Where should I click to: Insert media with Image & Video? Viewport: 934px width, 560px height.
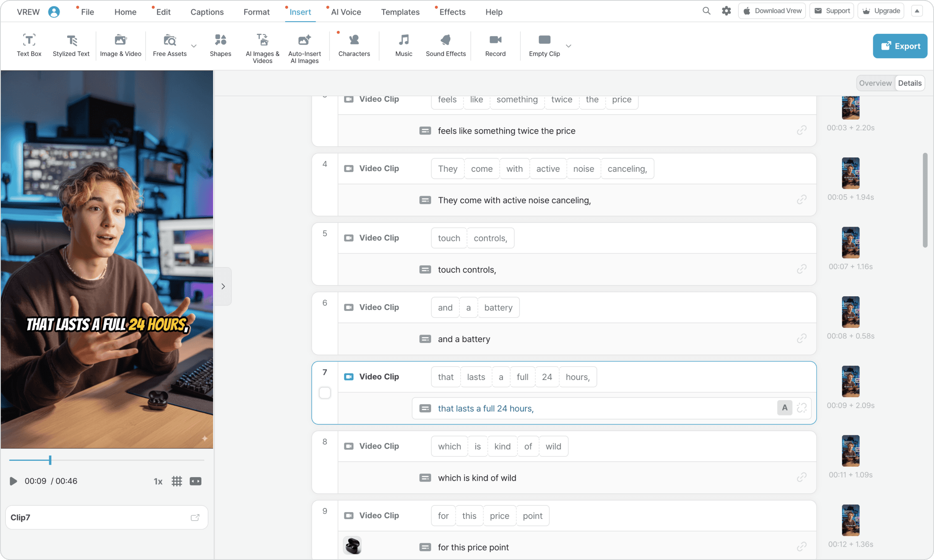click(x=121, y=45)
